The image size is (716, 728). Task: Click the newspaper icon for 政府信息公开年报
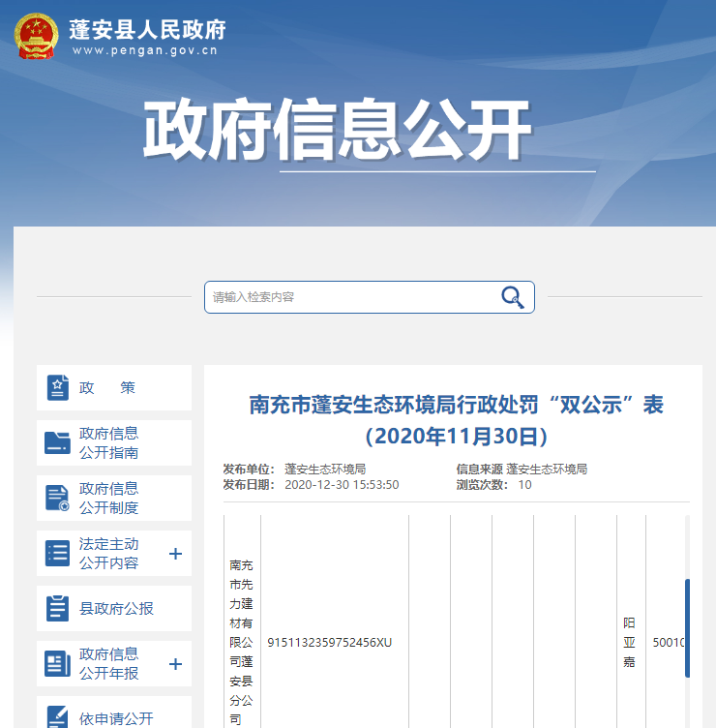[57, 664]
